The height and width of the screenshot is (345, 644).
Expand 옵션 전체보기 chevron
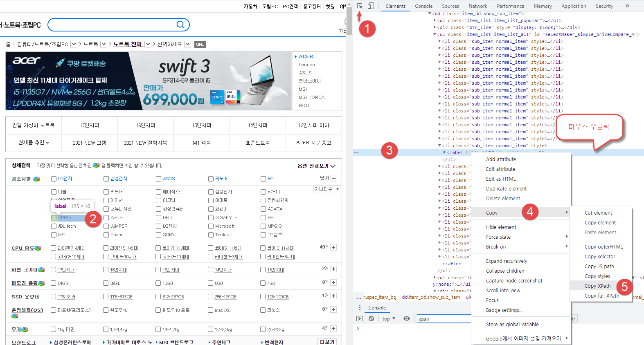(x=333, y=166)
